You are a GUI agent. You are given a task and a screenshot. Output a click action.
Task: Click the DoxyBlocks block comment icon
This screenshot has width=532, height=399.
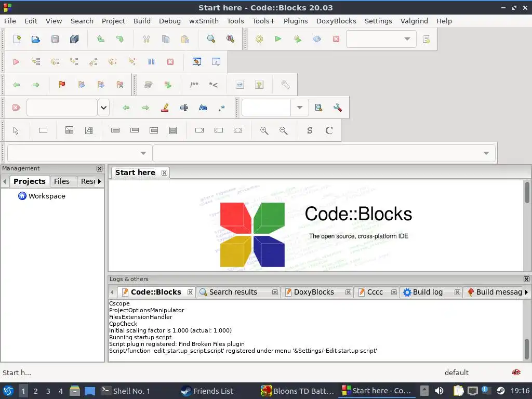[x=194, y=85]
